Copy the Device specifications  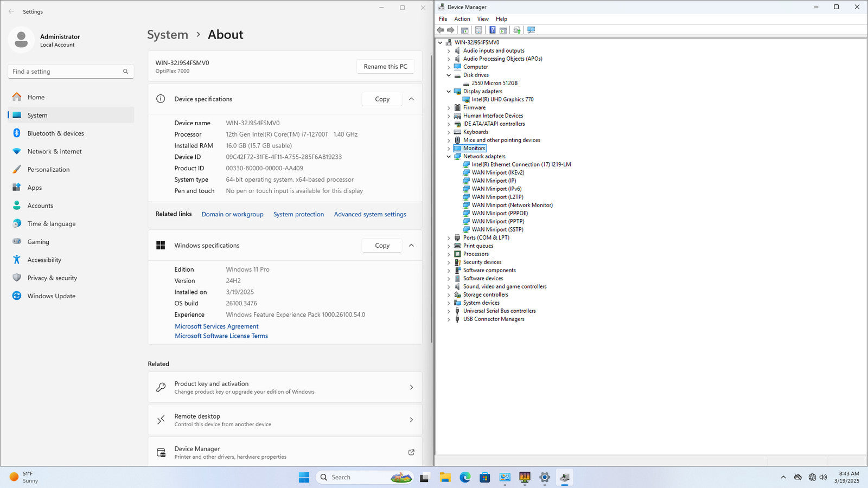382,99
